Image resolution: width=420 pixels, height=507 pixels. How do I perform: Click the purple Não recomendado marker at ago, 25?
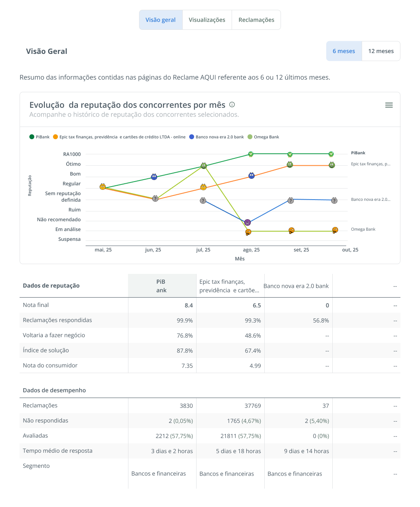tap(248, 222)
